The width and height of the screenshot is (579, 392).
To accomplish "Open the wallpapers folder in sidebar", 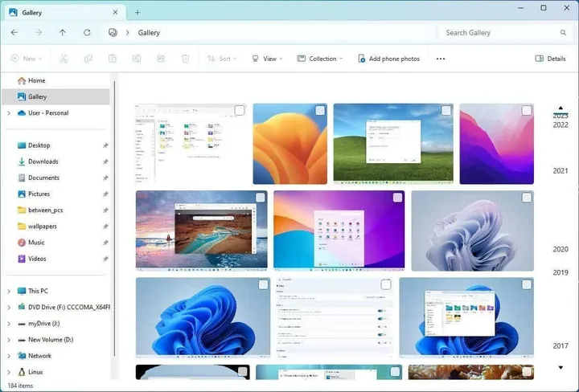I will click(42, 227).
